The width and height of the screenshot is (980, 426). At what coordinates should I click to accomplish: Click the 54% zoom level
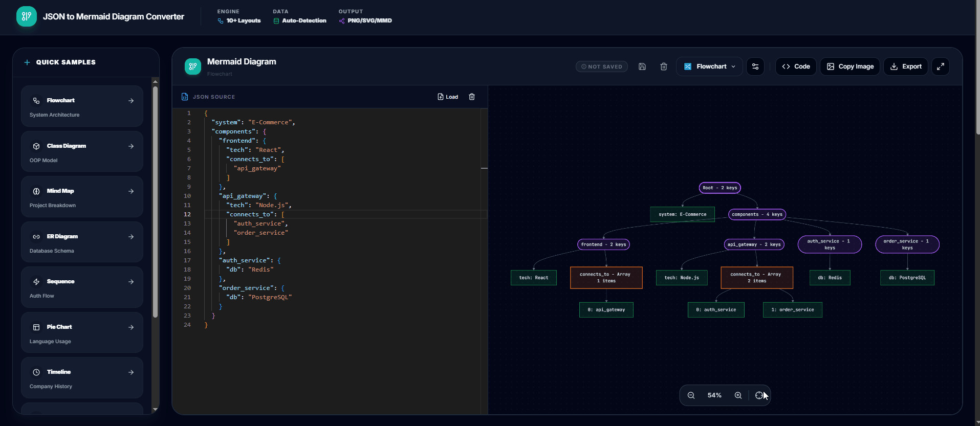point(714,395)
